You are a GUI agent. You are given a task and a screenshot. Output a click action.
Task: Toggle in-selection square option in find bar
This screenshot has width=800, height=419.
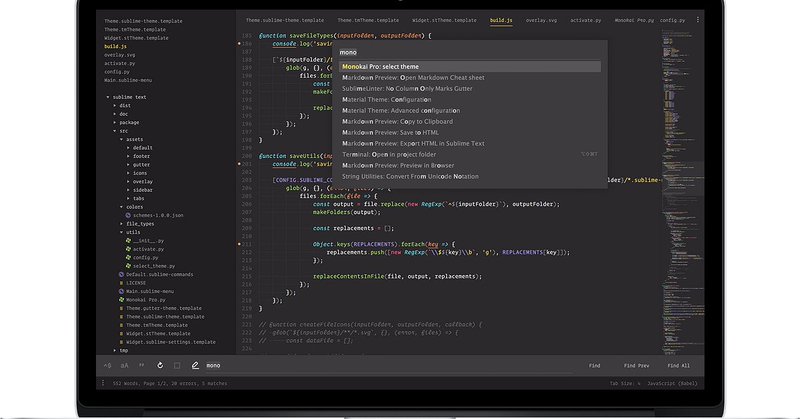(177, 365)
